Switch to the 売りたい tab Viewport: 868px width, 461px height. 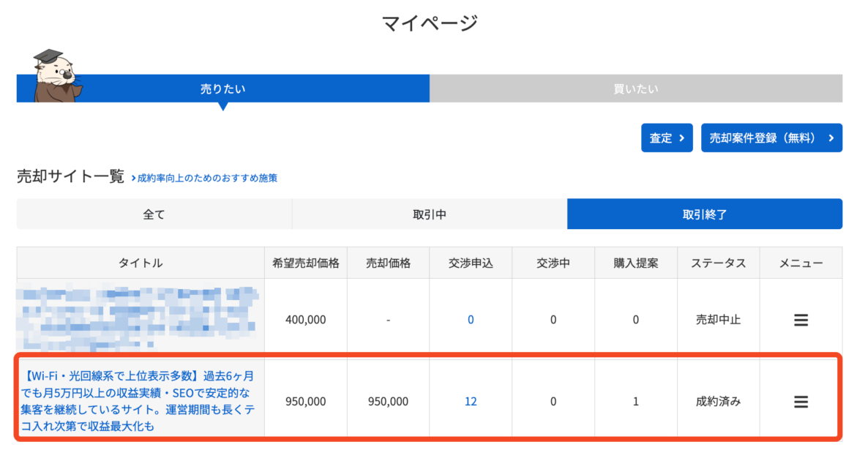222,89
